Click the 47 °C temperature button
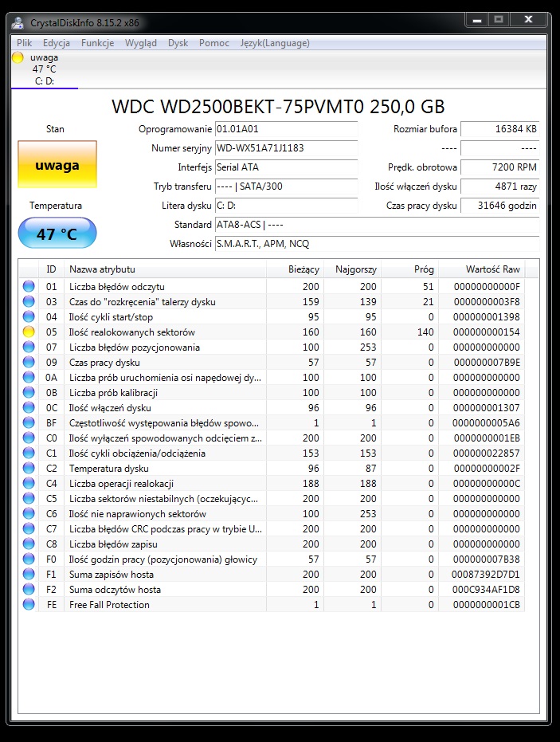This screenshot has height=742, width=560. 57,234
